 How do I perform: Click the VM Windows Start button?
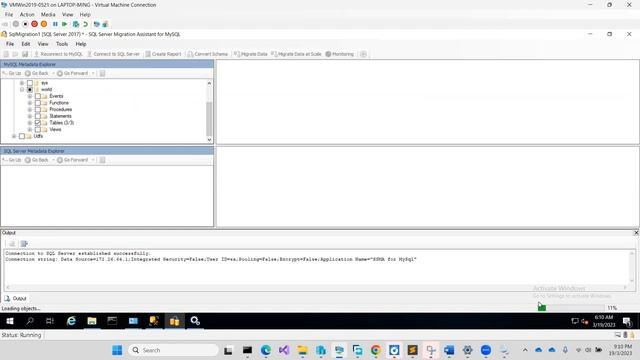(10, 321)
